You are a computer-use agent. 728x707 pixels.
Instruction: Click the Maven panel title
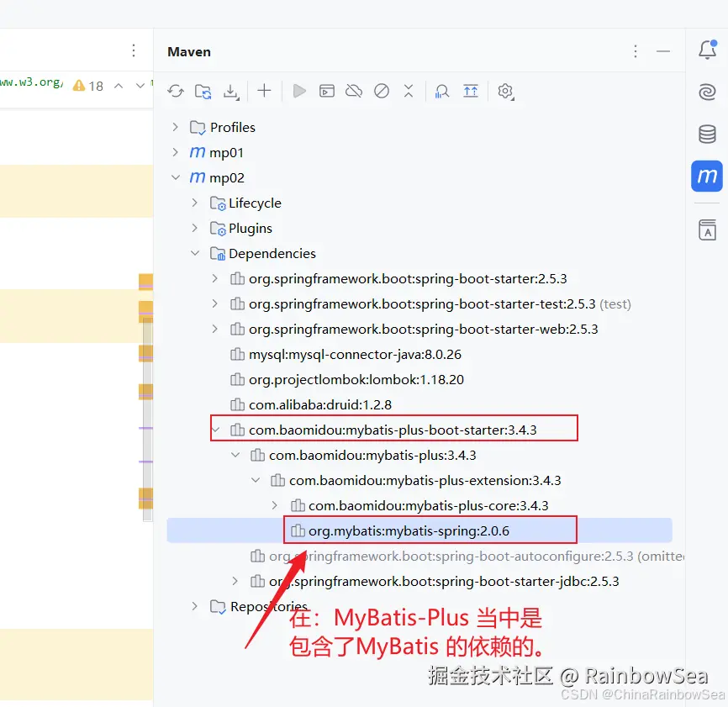pos(189,51)
